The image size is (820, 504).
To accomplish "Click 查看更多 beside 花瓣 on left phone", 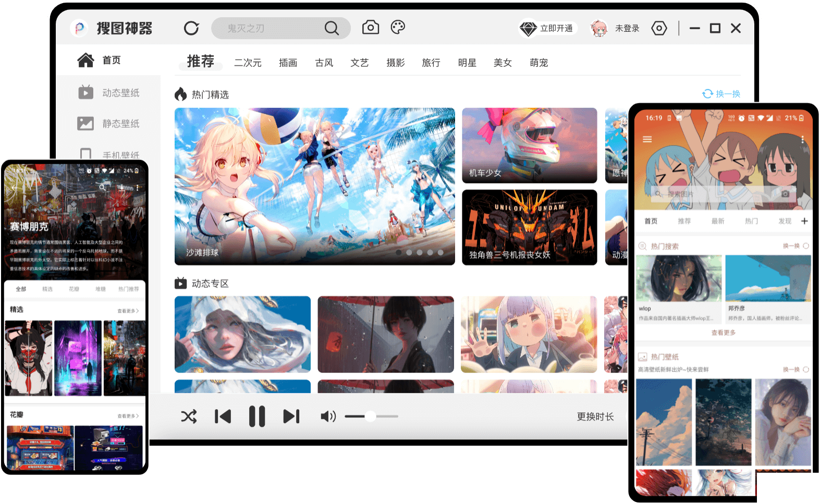I will [x=128, y=416].
